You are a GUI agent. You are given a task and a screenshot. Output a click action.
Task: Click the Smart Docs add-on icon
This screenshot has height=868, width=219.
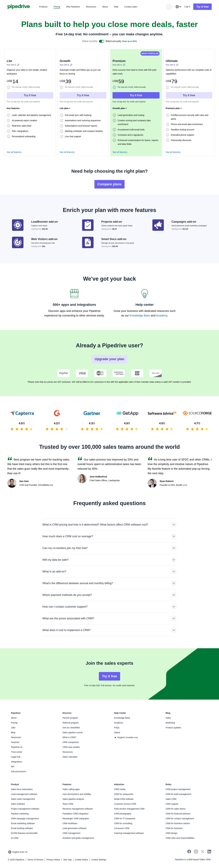point(88,242)
